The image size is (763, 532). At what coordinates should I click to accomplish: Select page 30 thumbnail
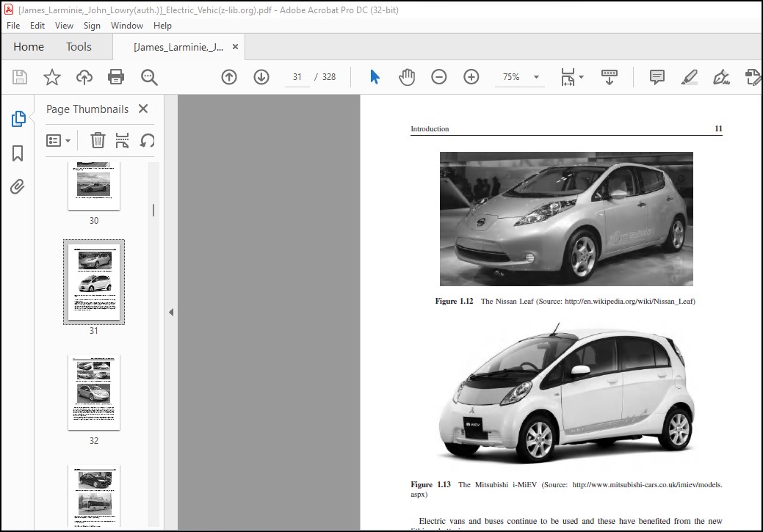(x=94, y=186)
